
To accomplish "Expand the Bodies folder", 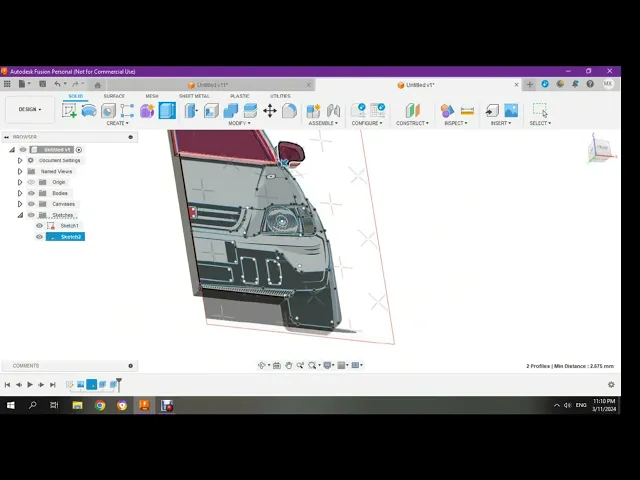I will pyautogui.click(x=20, y=193).
